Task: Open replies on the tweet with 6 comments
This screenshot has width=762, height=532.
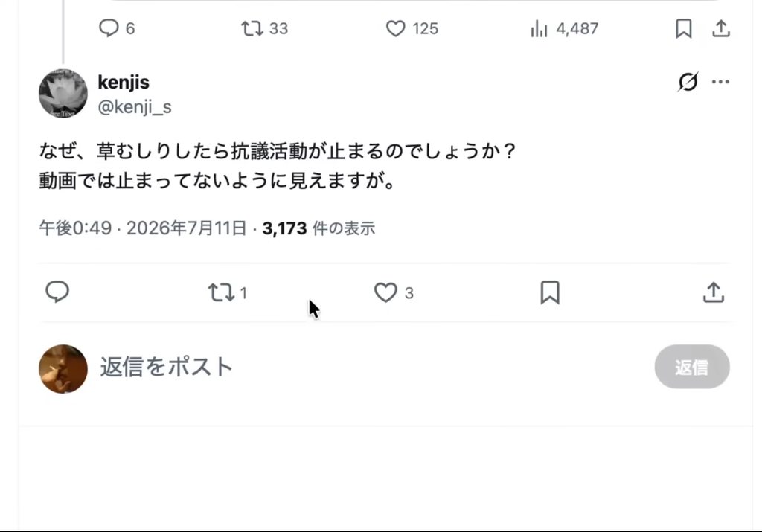Action: [116, 28]
